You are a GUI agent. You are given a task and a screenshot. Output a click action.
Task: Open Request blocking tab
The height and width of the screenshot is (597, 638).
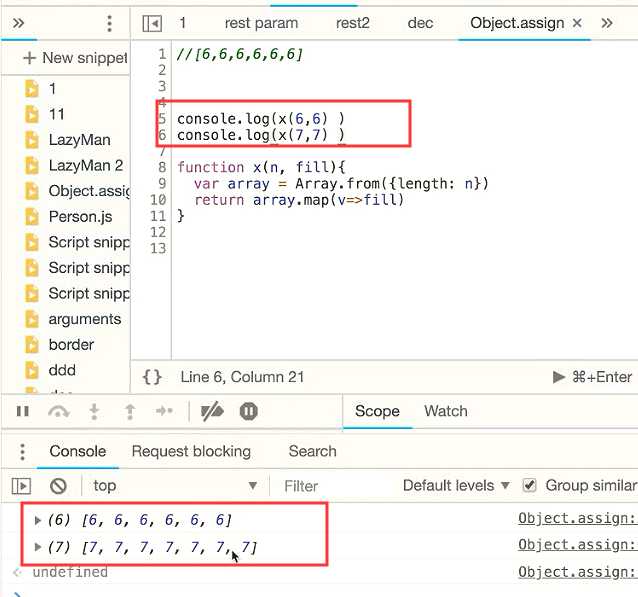coord(191,451)
